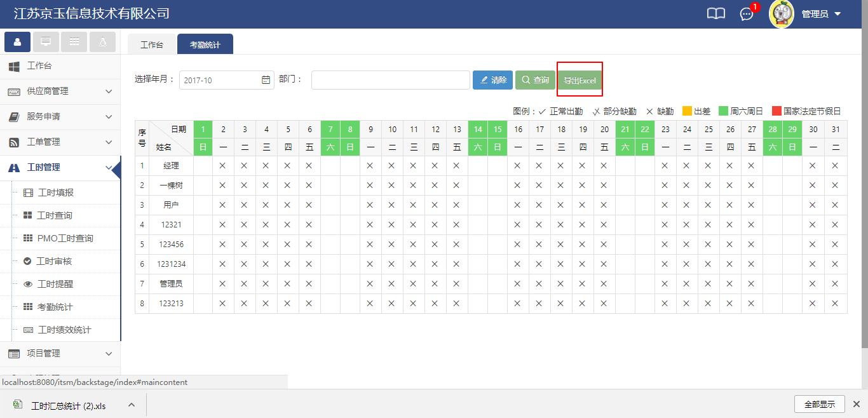
Task: Close the downloads bar
Action: click(x=856, y=404)
